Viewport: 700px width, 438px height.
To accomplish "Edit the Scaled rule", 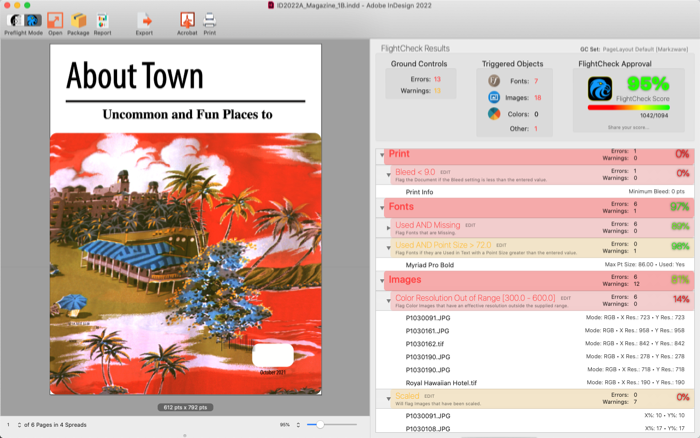I will 429,396.
